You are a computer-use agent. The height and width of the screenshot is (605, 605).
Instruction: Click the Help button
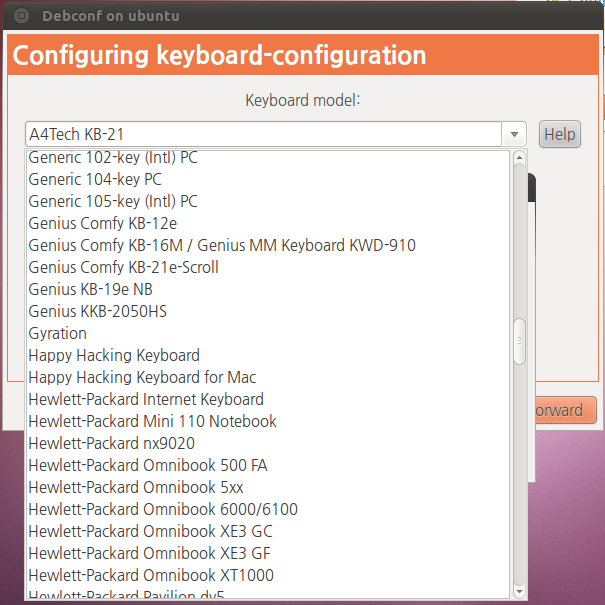click(559, 134)
